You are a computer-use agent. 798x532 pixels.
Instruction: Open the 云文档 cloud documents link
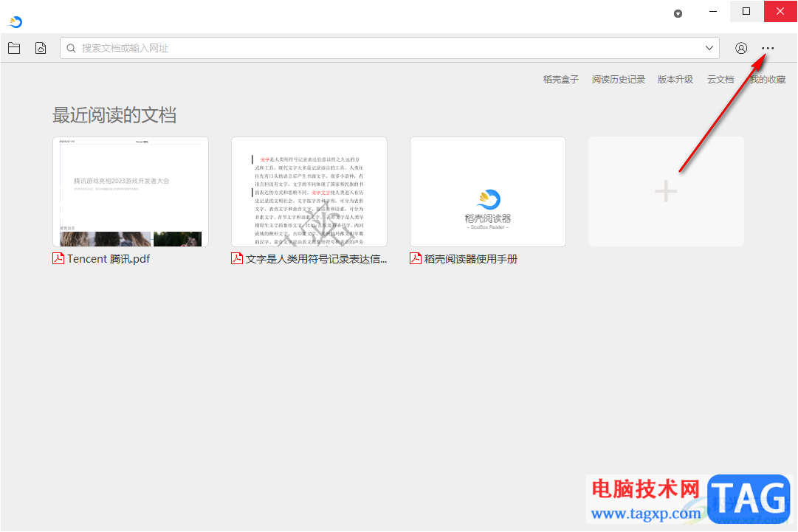pyautogui.click(x=720, y=80)
